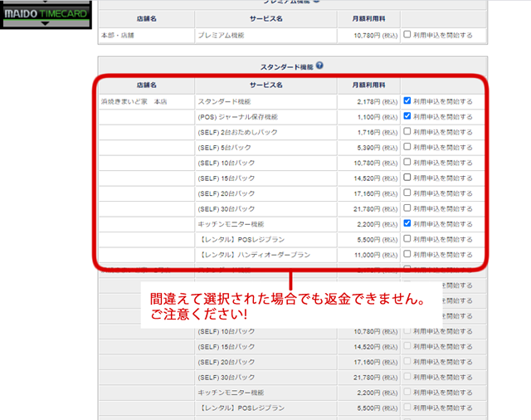The image size is (531, 420).
Task: Click 利用申込を開始する label in ハンディオーダープラン row
Action: point(443,255)
